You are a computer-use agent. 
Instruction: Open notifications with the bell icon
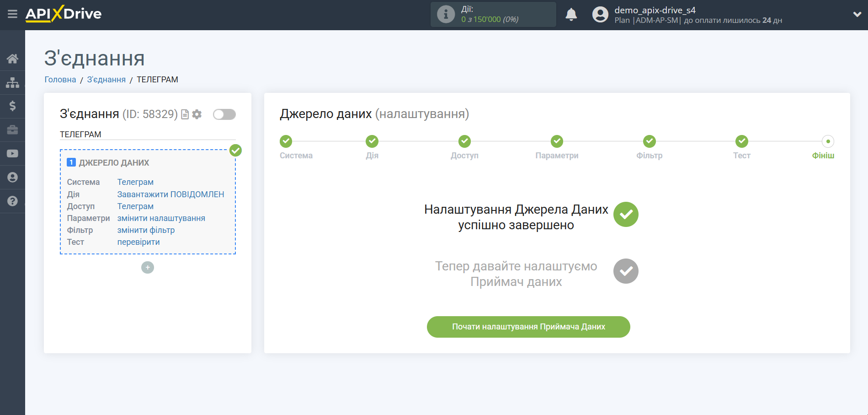point(571,15)
